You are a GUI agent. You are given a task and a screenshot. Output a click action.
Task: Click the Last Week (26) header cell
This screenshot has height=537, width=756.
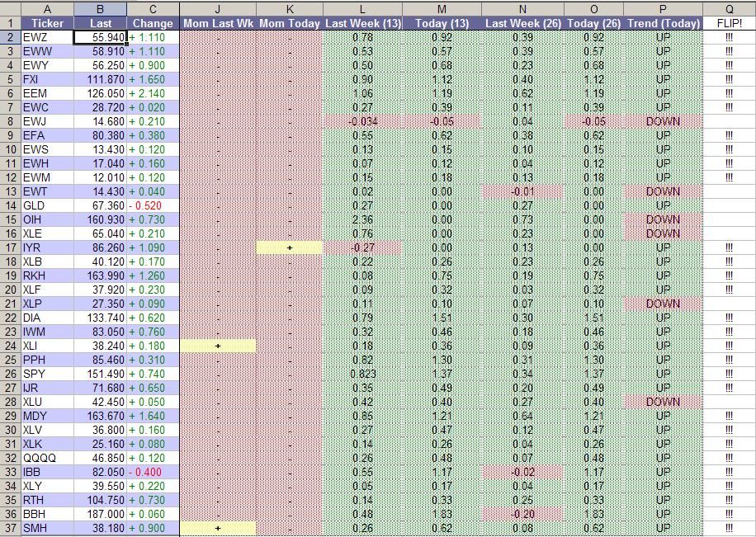(522, 23)
